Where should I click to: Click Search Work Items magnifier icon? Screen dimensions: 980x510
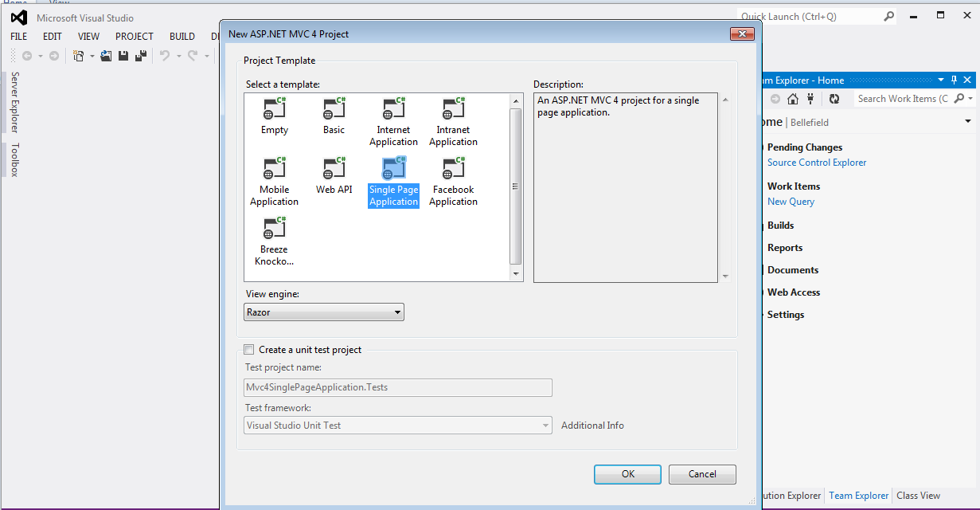click(959, 99)
